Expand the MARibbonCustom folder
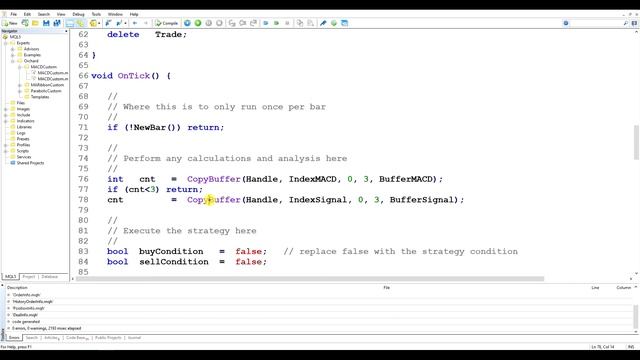The width and height of the screenshot is (640, 360). 20,85
